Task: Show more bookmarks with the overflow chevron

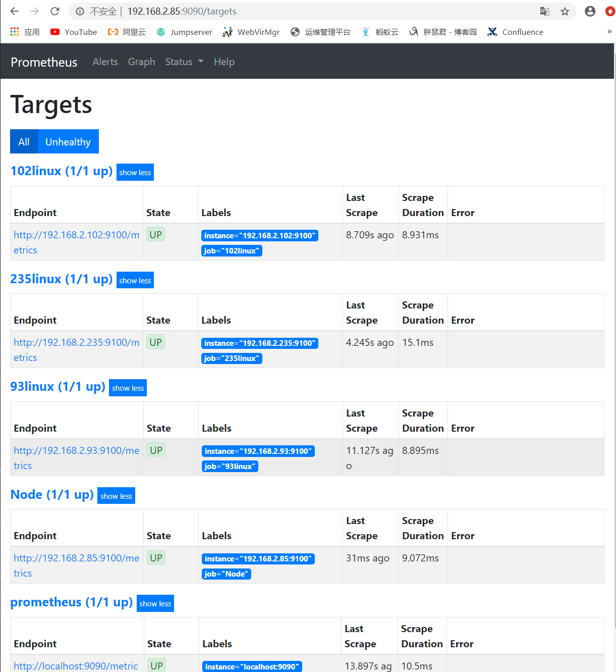Action: (609, 31)
